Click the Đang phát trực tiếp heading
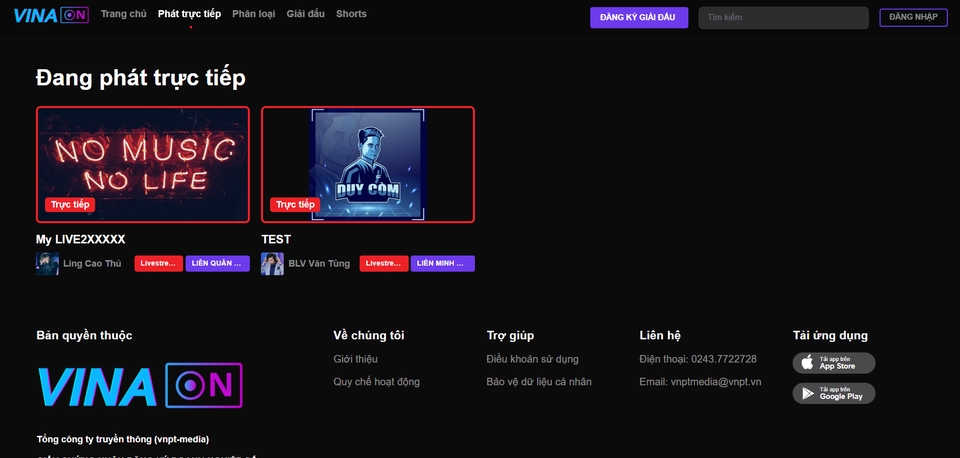The width and height of the screenshot is (960, 458). pos(141,78)
